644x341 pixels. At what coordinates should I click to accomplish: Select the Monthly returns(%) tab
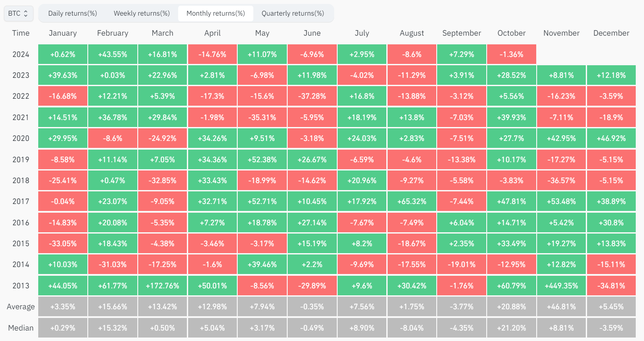[216, 13]
